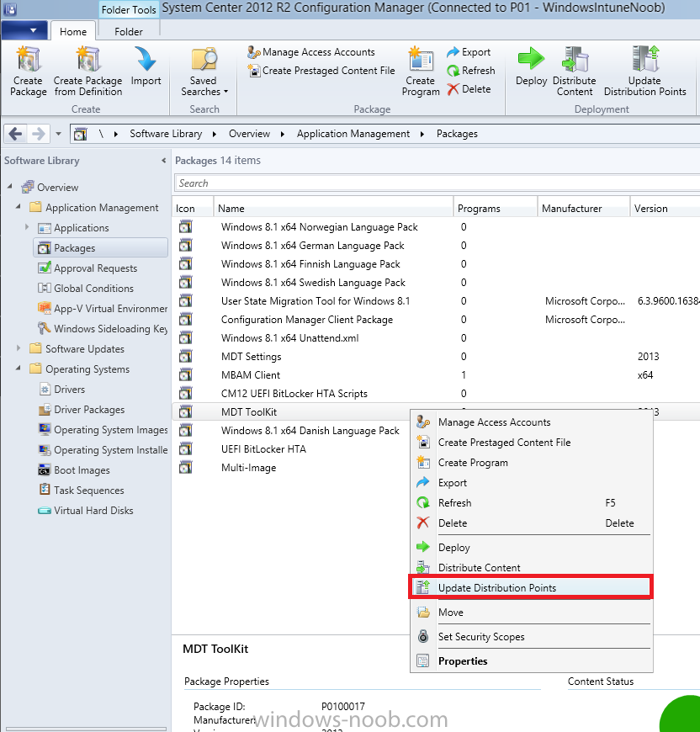
Task: Sort by Manufacturer column header
Action: pyautogui.click(x=583, y=208)
